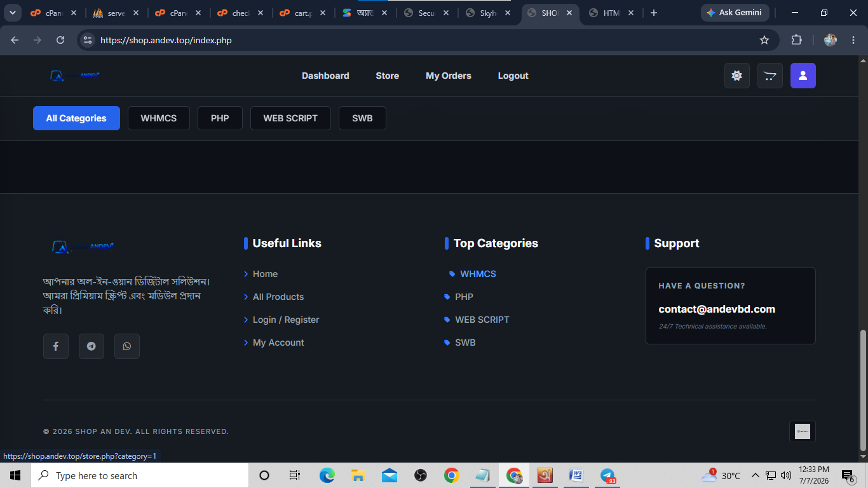Open the WhatsApp social link icon
The image size is (868, 488).
coord(127,346)
